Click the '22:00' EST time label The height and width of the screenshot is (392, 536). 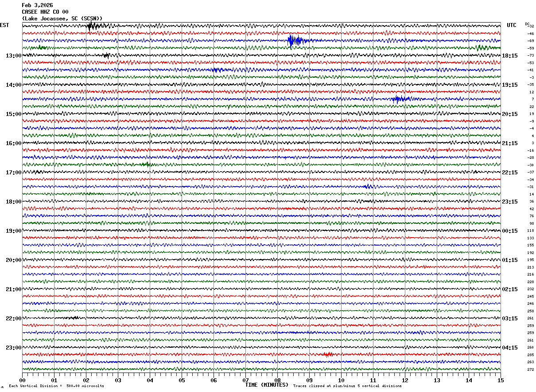(14, 319)
